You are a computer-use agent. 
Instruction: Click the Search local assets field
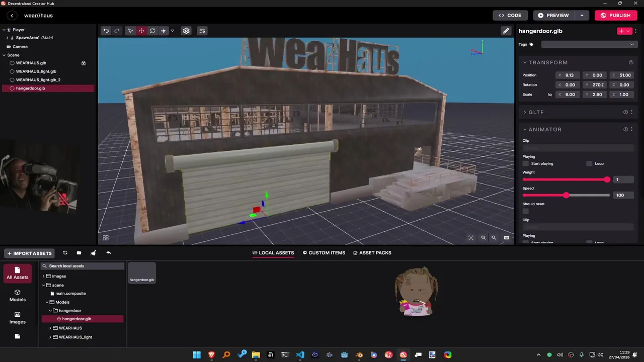[83, 266]
